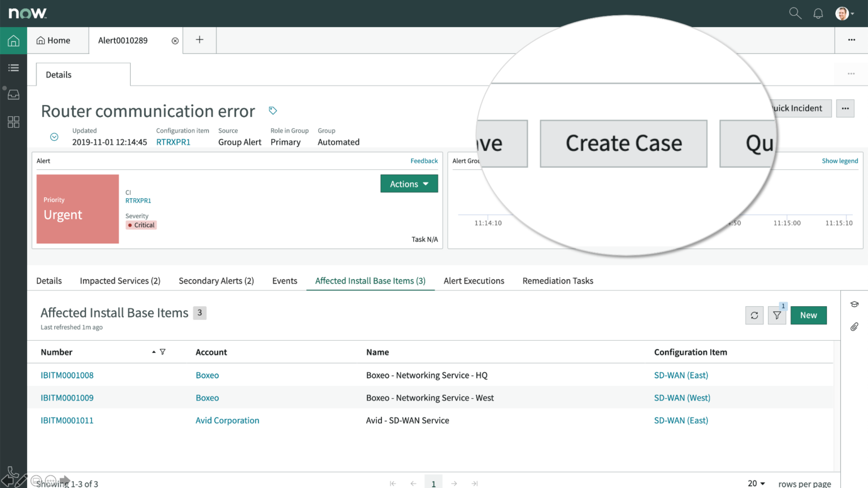Viewport: 868px width, 488px height.
Task: Select the Home icon in the left sidebar
Action: click(13, 40)
